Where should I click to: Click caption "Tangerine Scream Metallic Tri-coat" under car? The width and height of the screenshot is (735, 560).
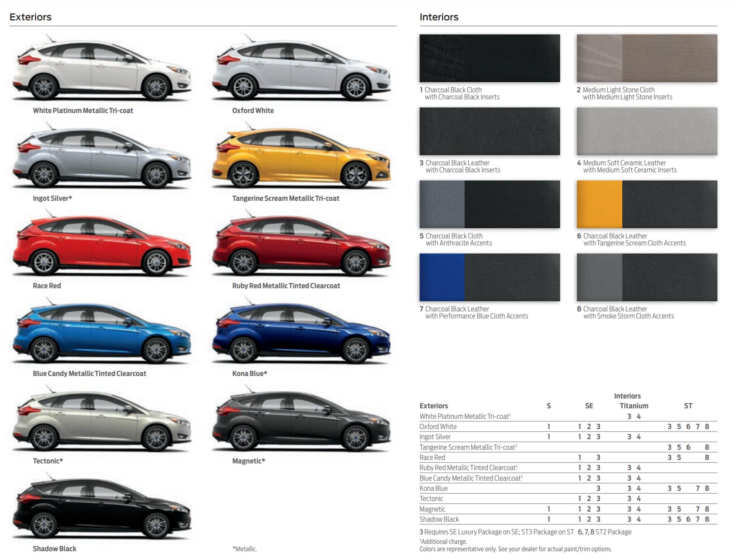pyautogui.click(x=286, y=198)
